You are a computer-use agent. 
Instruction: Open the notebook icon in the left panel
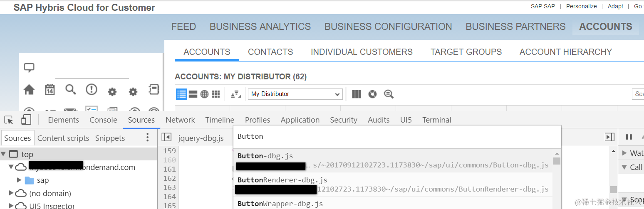click(x=154, y=89)
